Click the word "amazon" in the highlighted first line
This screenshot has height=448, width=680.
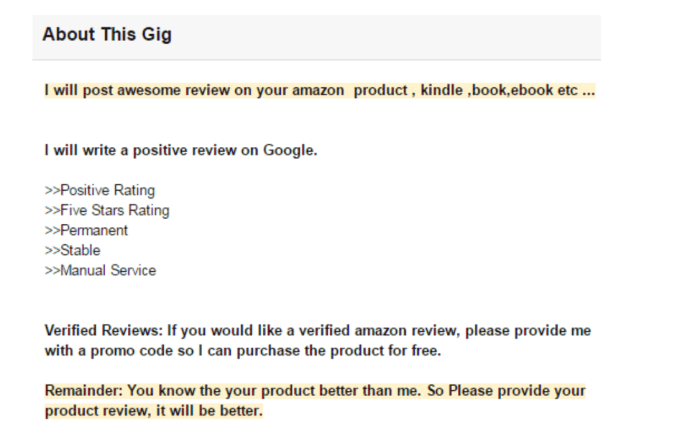click(314, 90)
